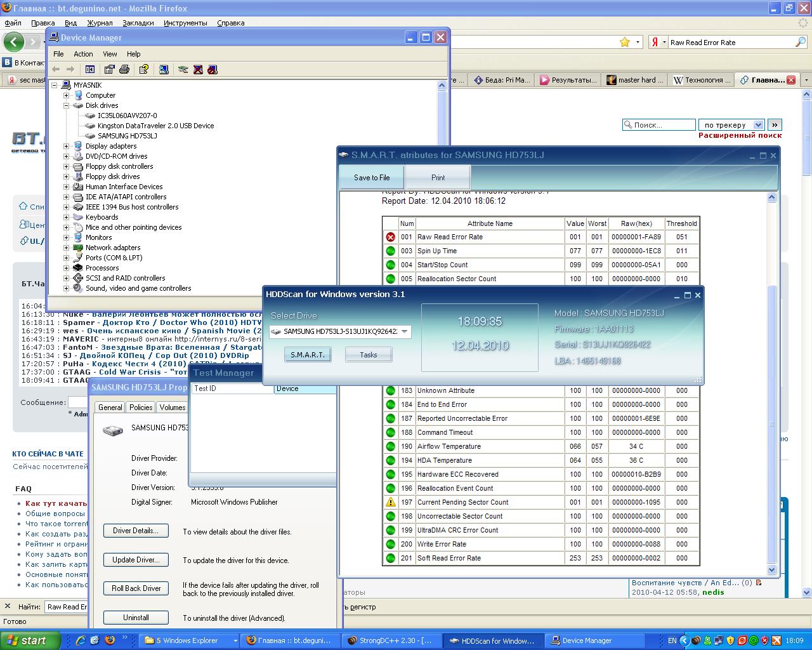Screen dimensions: 812x650
Task: Click the Update Driver button
Action: (x=136, y=560)
